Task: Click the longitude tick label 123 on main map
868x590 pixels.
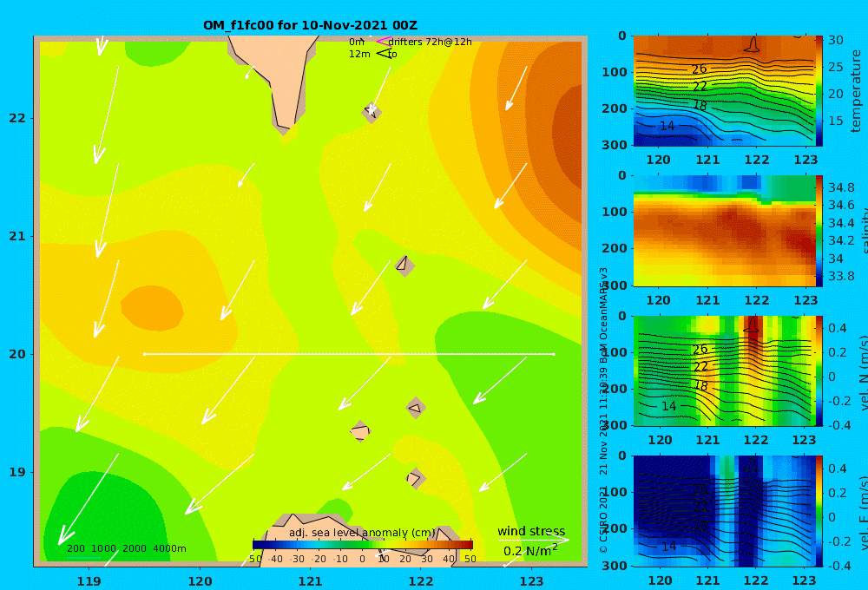Action: (531, 581)
